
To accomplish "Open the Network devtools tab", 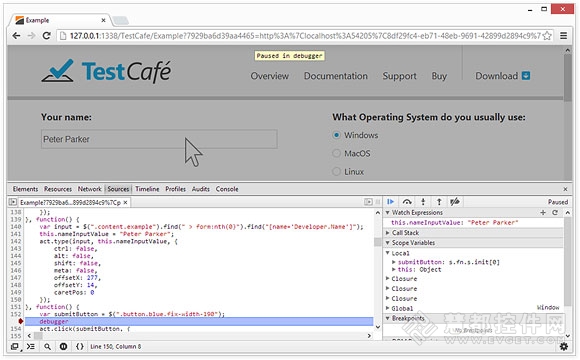I will pos(90,189).
